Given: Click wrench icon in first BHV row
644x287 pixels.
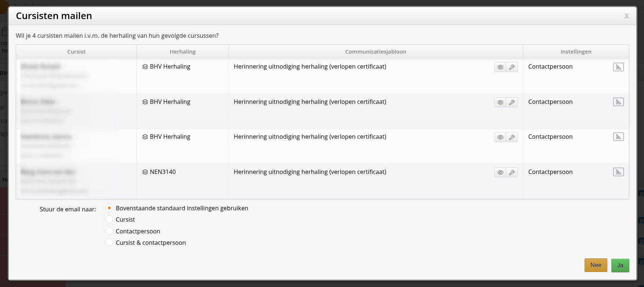Looking at the screenshot, I should [512, 67].
